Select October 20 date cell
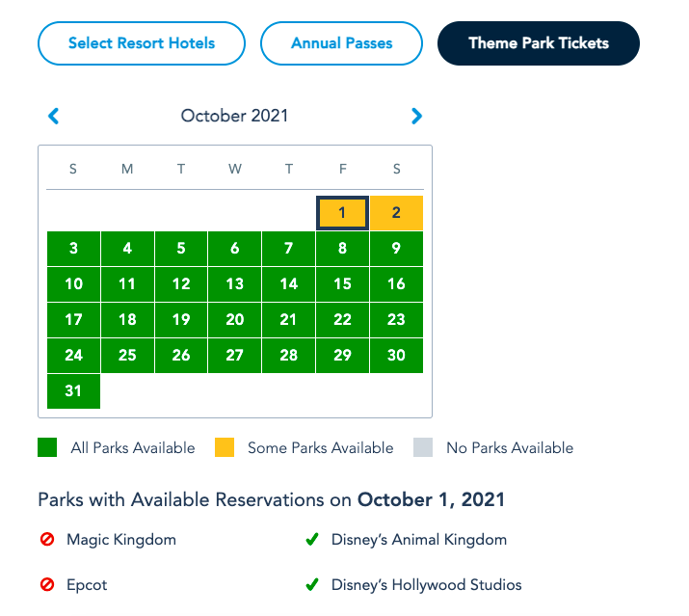The image size is (689, 616). coord(234,320)
